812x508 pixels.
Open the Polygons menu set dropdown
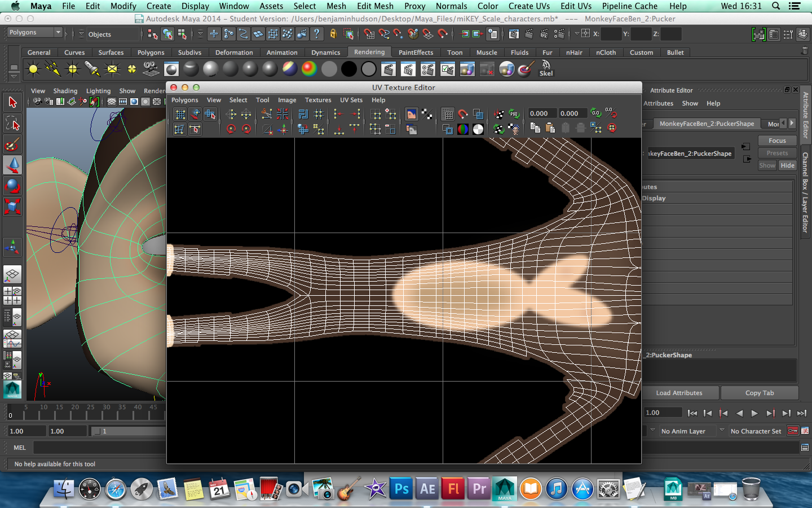click(x=34, y=33)
